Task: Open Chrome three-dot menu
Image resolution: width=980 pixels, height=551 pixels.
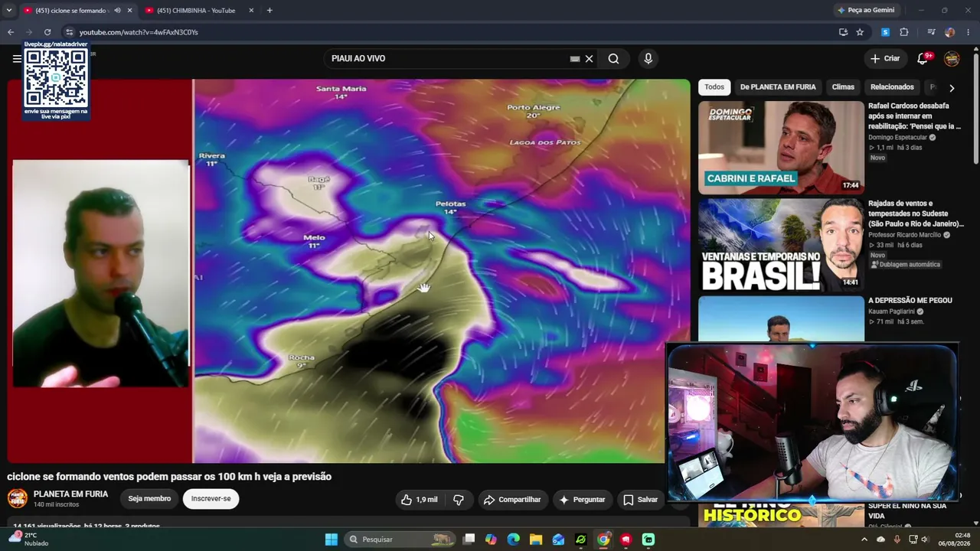Action: [969, 32]
